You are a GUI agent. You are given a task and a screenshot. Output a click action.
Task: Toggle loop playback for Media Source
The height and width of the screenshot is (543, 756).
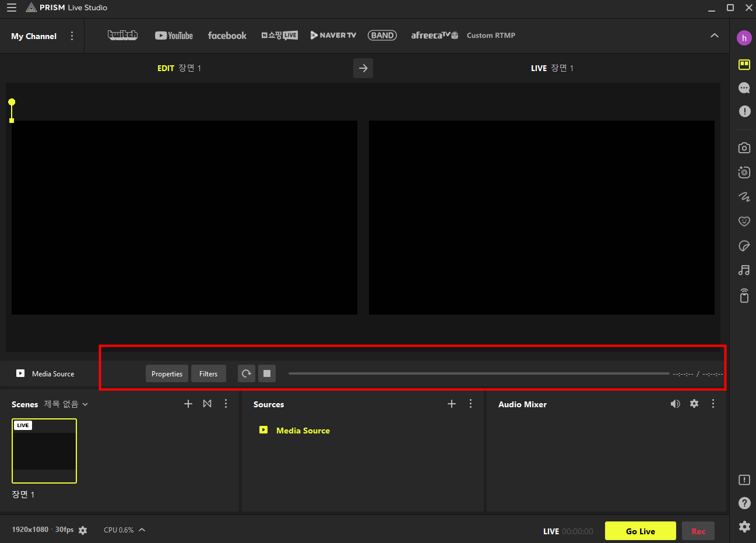point(247,373)
